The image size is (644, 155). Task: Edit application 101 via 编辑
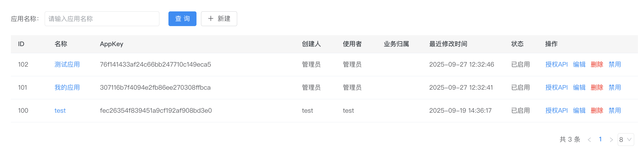[x=579, y=88]
